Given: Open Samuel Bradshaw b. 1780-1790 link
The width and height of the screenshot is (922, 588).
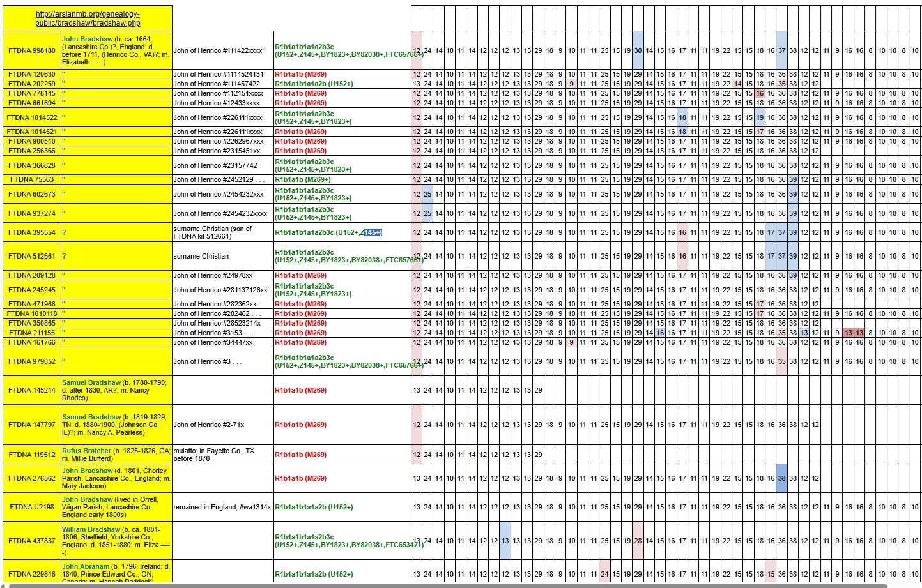Looking at the screenshot, I should [91, 383].
